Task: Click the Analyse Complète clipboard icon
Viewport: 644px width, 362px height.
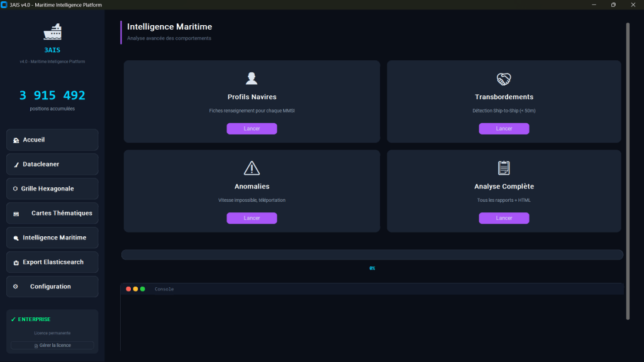Action: point(504,168)
